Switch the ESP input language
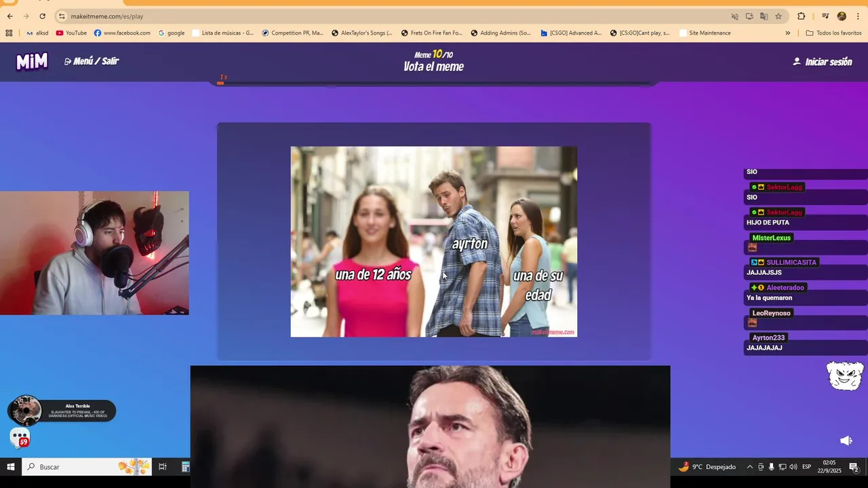Viewport: 868px width, 488px height. coord(807,467)
